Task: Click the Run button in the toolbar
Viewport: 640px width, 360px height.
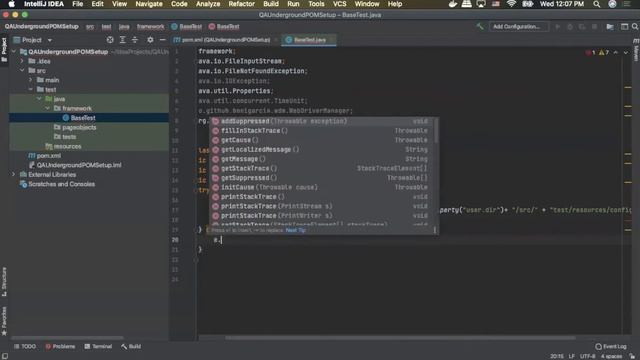Action: point(558,27)
